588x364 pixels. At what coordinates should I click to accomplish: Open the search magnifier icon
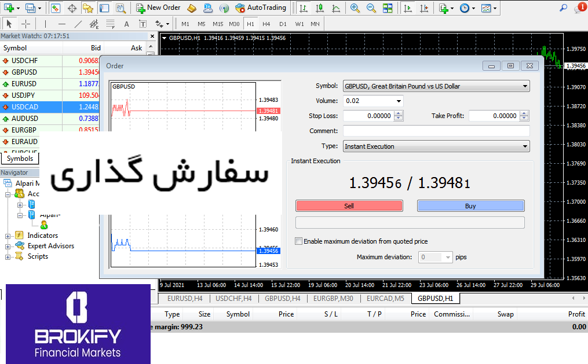563,8
